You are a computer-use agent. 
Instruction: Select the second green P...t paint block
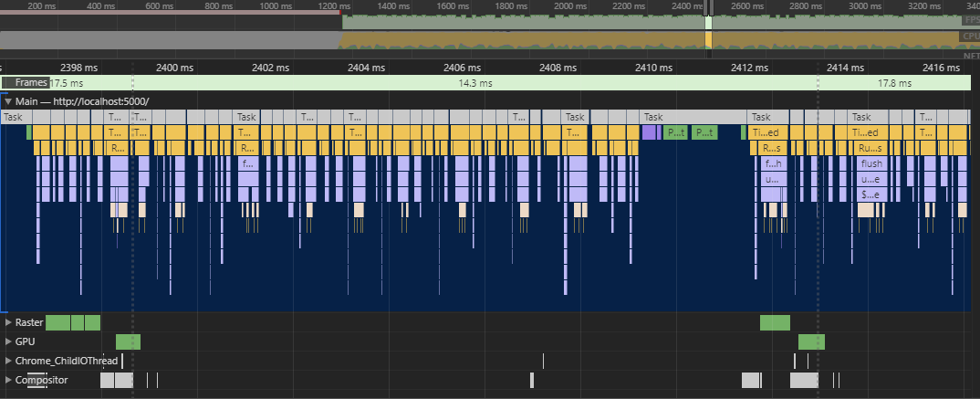pos(704,132)
